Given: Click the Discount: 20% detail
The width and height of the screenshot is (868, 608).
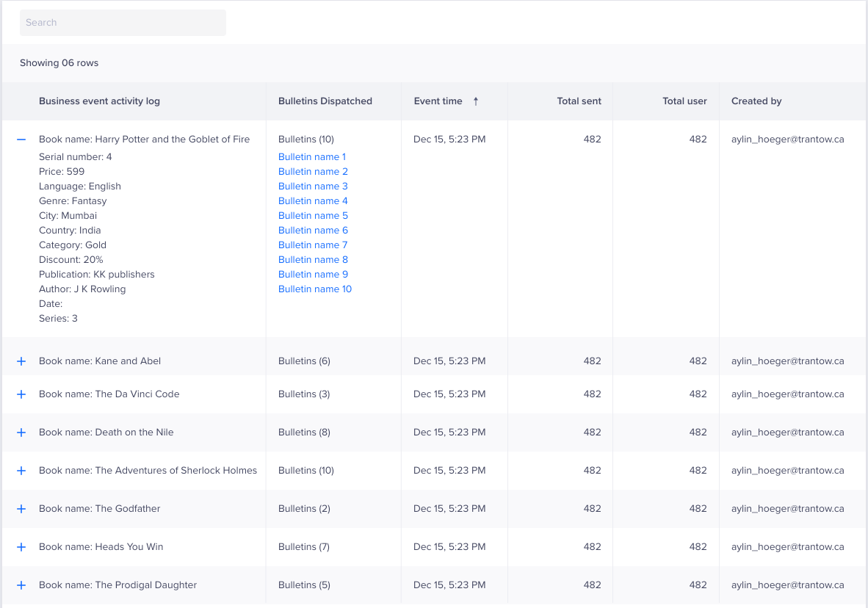Looking at the screenshot, I should click(70, 260).
